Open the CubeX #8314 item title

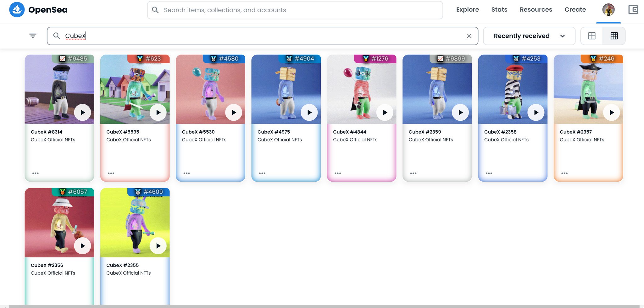point(47,132)
